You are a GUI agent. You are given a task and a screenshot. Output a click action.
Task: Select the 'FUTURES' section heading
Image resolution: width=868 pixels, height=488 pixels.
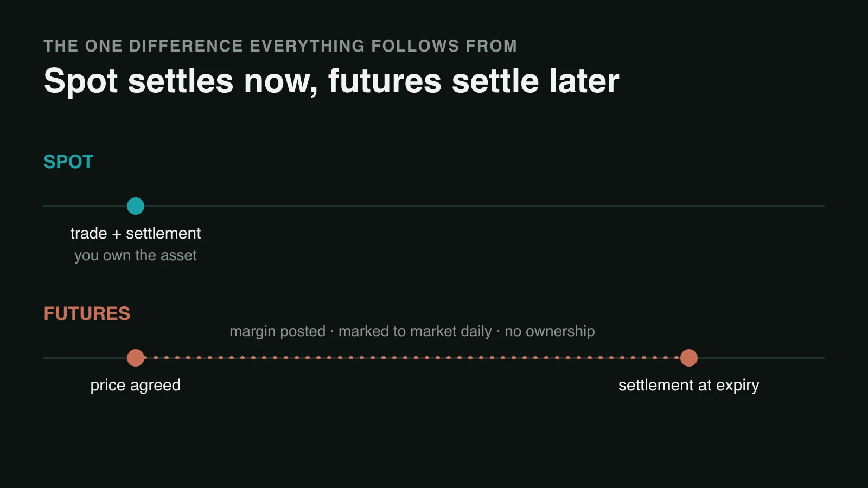point(87,313)
